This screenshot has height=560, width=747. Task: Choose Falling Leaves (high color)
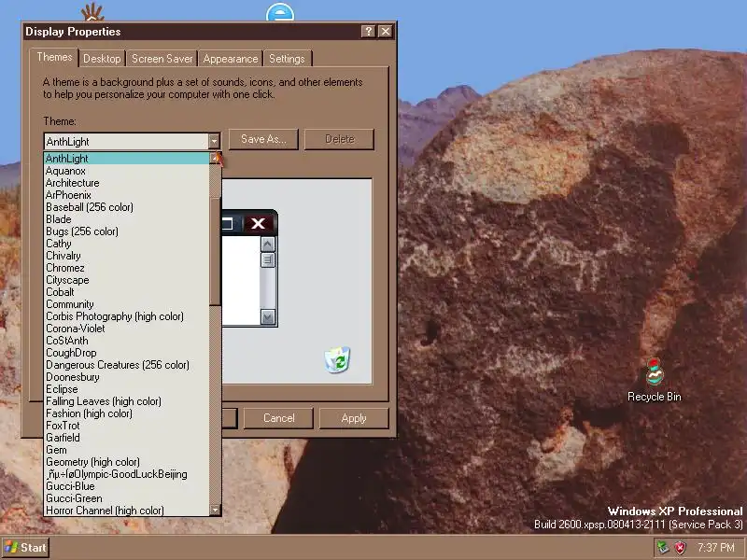127,401
